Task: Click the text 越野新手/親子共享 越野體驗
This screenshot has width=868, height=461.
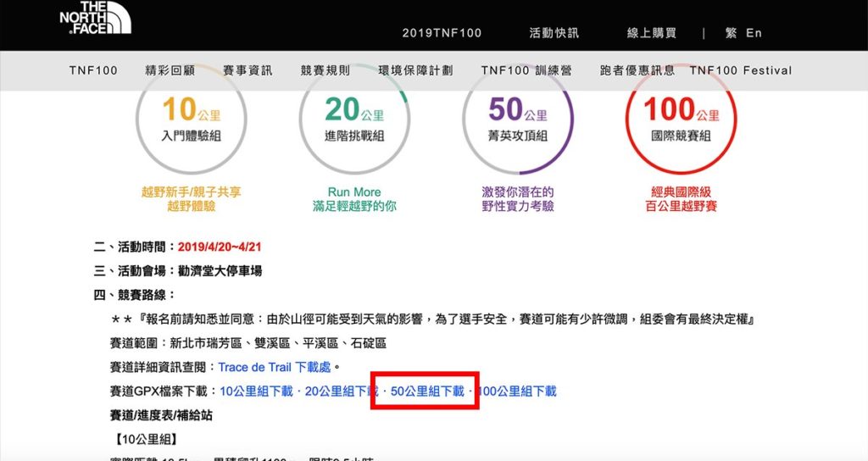Action: point(191,199)
